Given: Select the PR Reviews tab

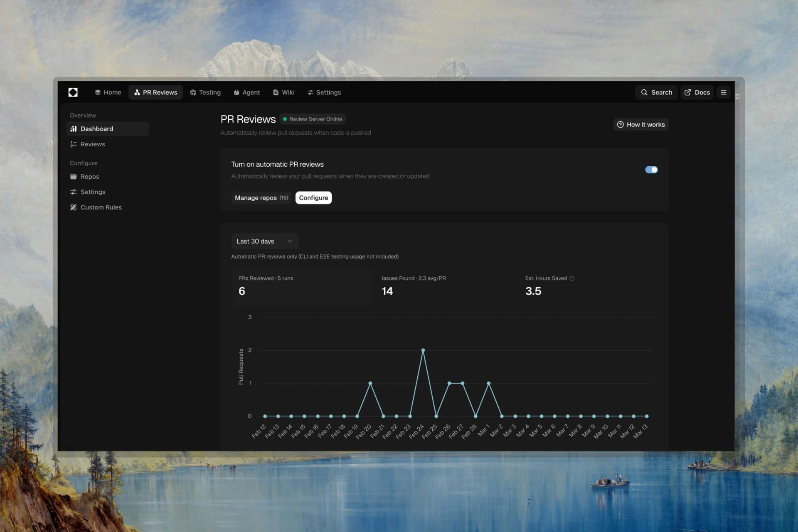Looking at the screenshot, I should 156,92.
